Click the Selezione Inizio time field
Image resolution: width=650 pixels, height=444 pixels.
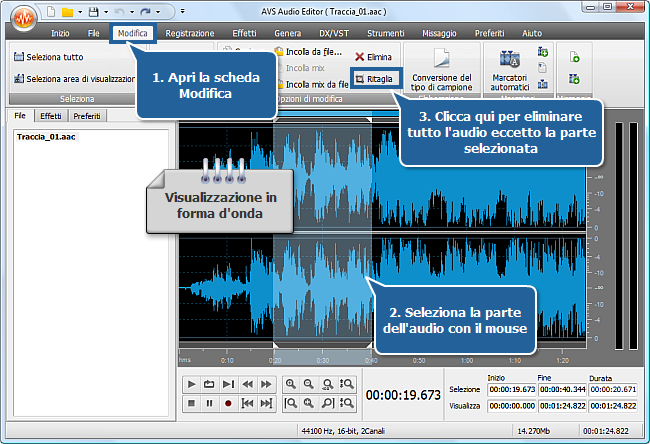(511, 388)
